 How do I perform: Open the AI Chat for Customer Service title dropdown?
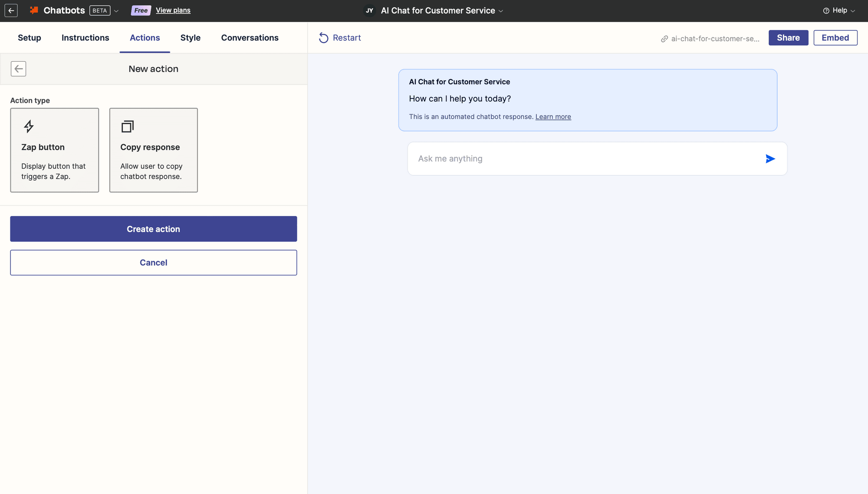[x=501, y=11]
